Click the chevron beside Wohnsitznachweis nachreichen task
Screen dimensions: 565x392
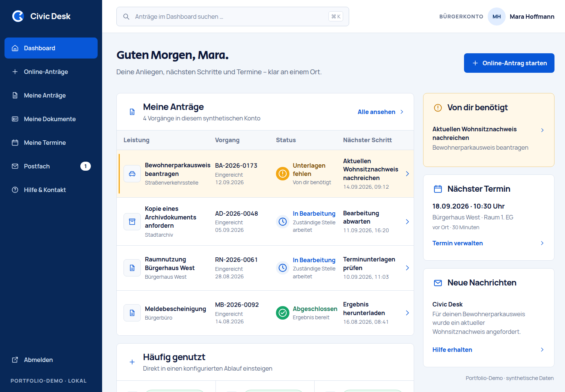click(542, 130)
